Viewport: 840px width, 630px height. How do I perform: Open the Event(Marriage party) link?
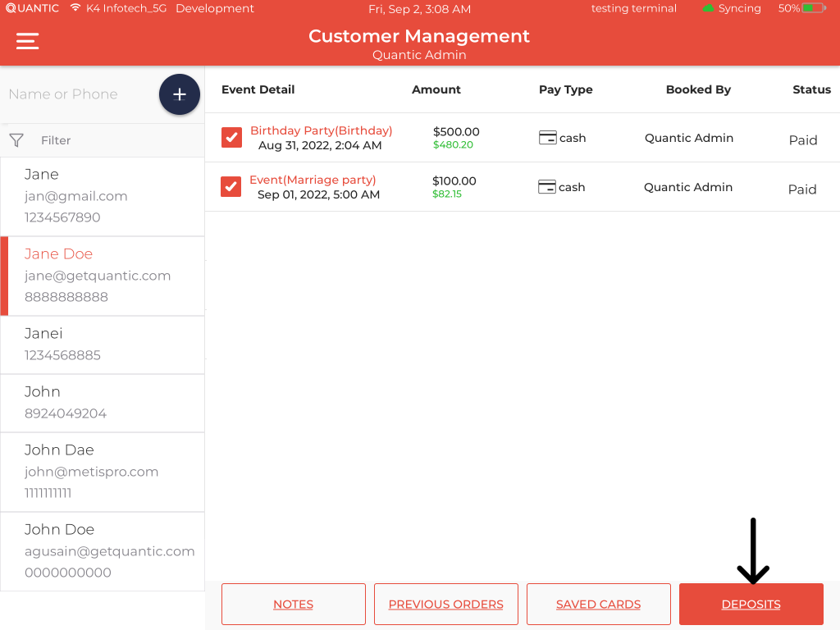[313, 180]
